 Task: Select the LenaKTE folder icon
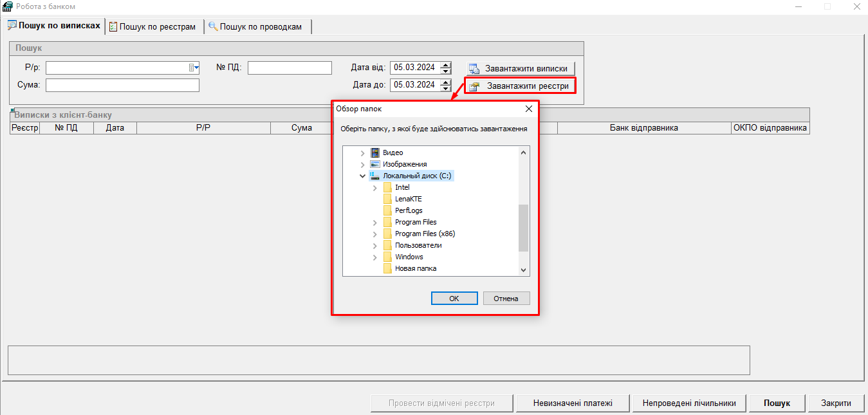[x=387, y=199]
